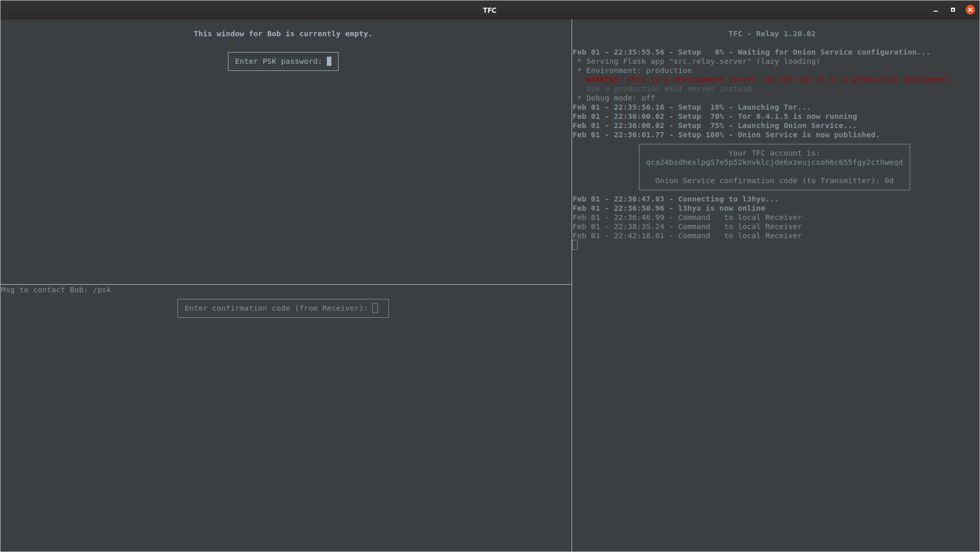
Task: Click 'Your TFC account is:' label
Action: point(774,154)
